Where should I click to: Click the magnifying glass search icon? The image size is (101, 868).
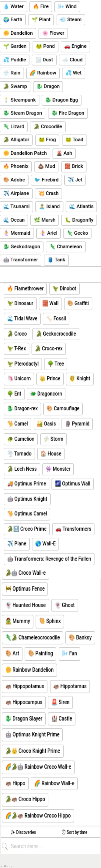coord(5,846)
